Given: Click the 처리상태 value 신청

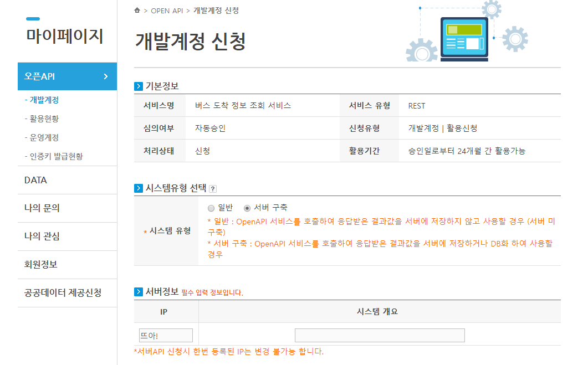Looking at the screenshot, I should [202, 151].
